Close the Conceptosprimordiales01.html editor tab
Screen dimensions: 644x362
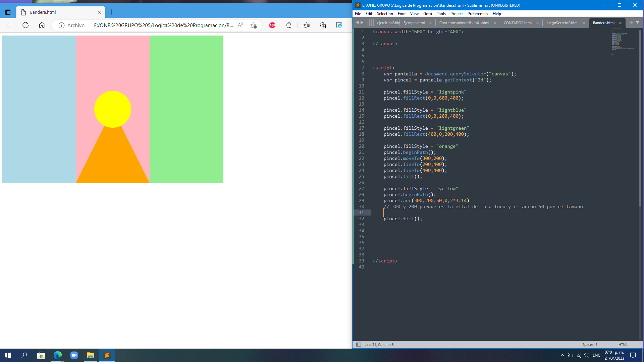point(495,23)
